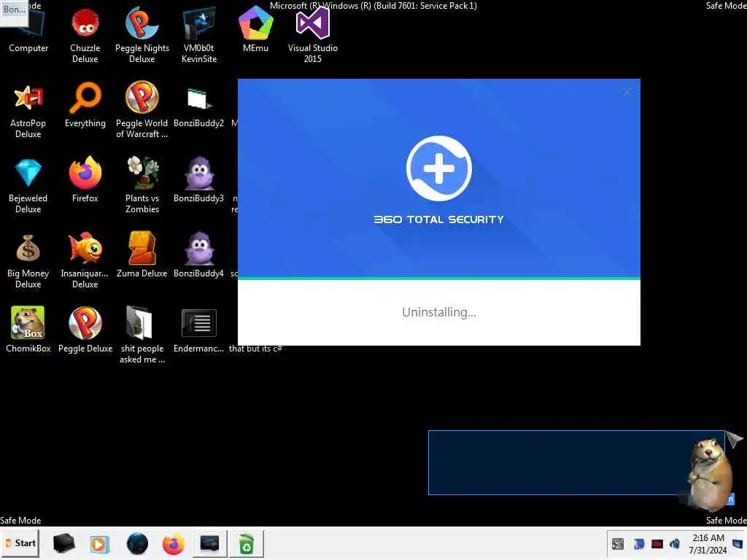Open the volume tray icon
This screenshot has width=747, height=560.
pyautogui.click(x=675, y=544)
